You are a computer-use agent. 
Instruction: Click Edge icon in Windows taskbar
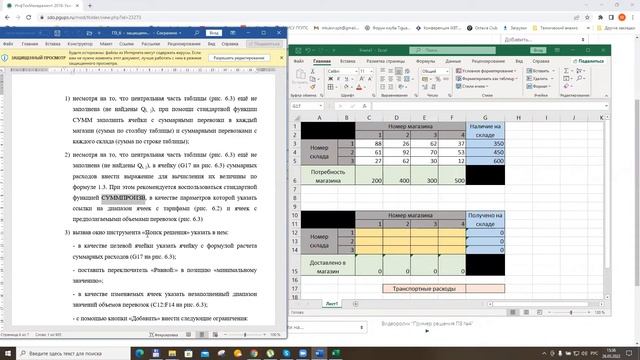(x=140, y=353)
